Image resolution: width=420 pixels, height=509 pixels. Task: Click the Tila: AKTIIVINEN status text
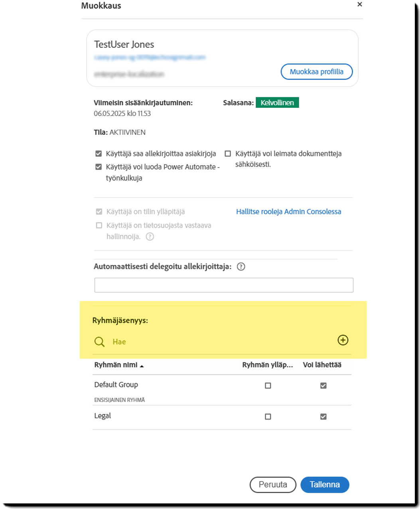pyautogui.click(x=120, y=132)
